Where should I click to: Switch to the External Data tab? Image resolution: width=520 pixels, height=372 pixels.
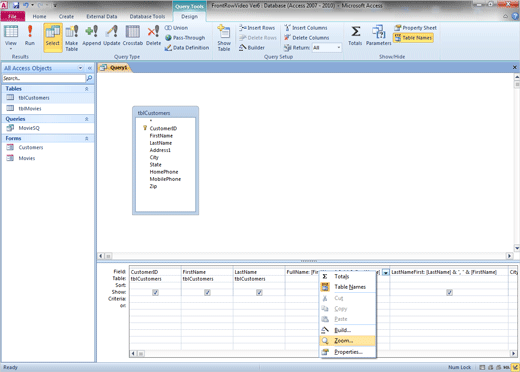[102, 16]
